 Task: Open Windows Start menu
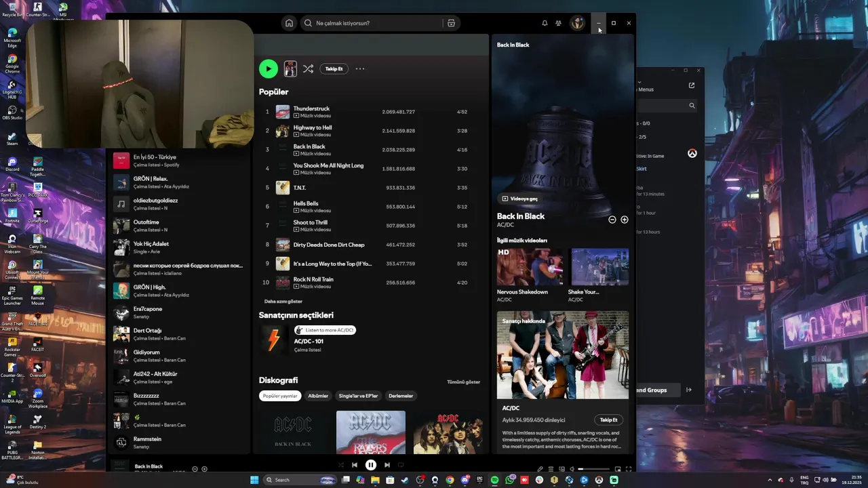tap(254, 480)
